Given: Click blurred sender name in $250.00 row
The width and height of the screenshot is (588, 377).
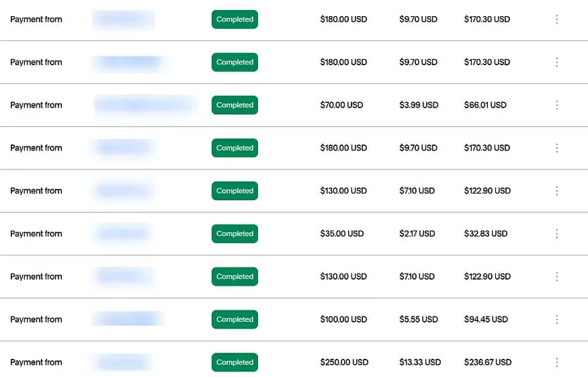Looking at the screenshot, I should [x=122, y=362].
